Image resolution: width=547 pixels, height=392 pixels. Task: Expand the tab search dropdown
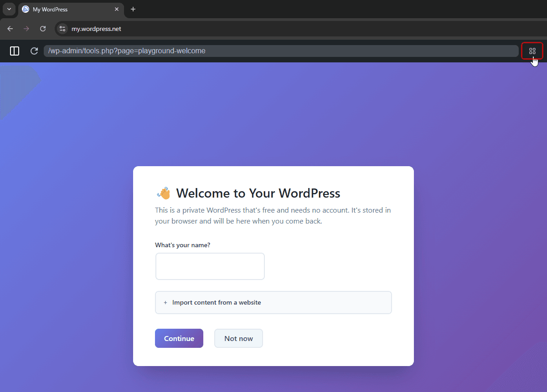coord(9,9)
